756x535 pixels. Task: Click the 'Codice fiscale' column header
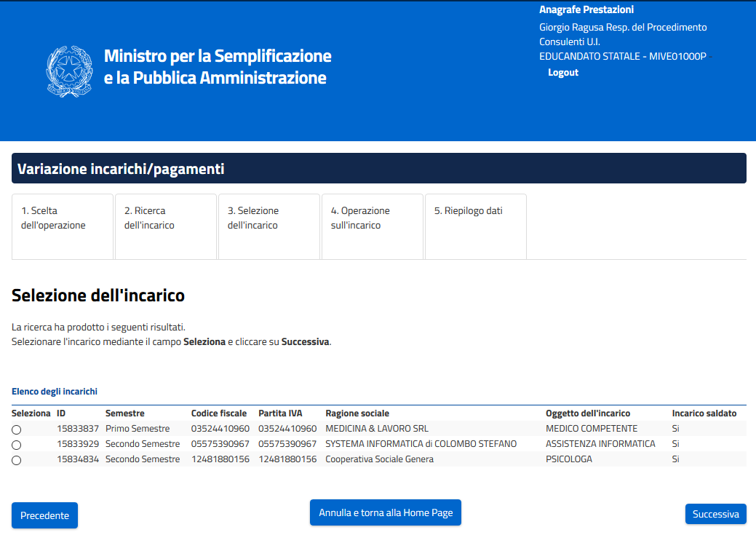[x=219, y=413]
